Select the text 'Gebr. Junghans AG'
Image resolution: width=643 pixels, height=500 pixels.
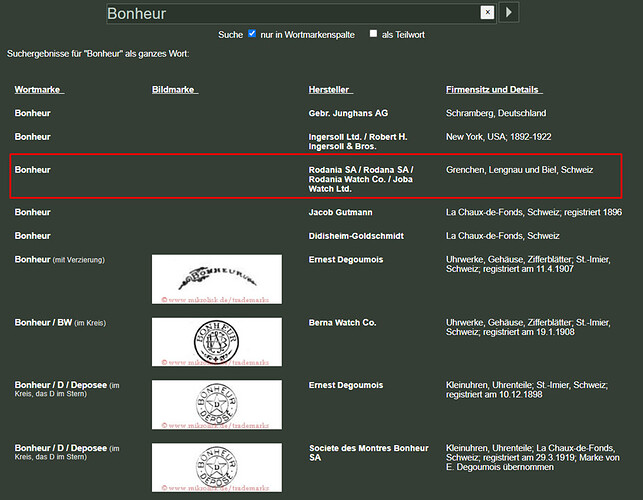(x=348, y=113)
